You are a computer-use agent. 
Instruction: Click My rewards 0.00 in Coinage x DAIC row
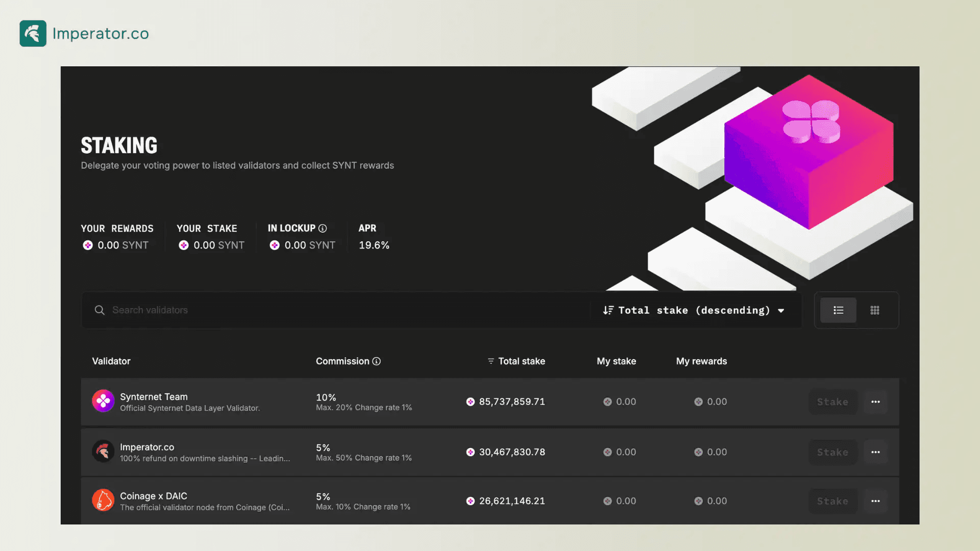717,501
